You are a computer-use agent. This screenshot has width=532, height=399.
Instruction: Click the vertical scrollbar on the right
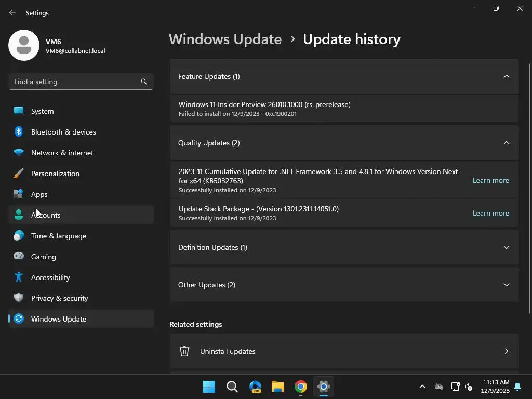(x=529, y=188)
